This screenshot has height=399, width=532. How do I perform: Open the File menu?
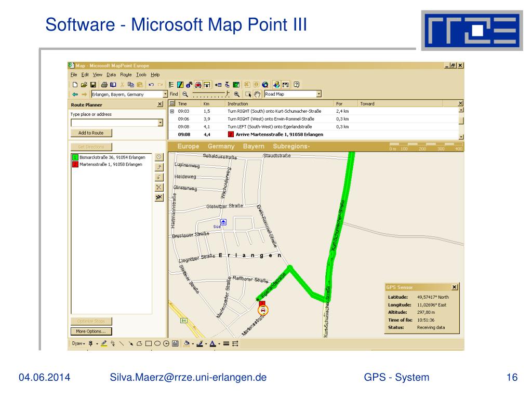click(x=74, y=75)
